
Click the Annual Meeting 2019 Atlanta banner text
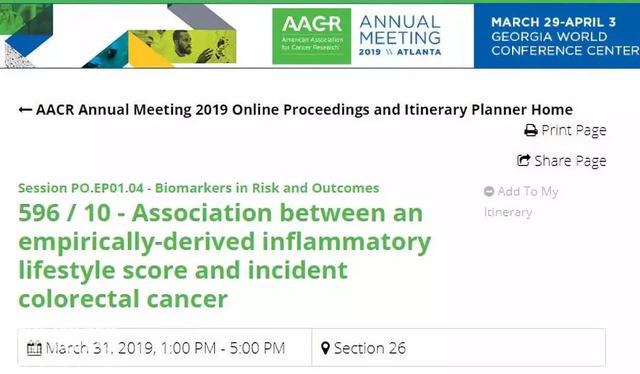click(400, 36)
